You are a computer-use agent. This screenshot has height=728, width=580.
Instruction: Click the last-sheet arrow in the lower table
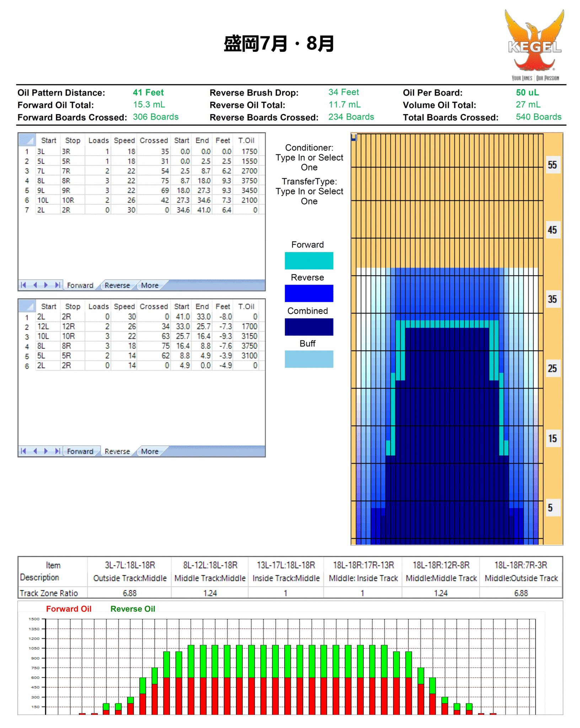pyautogui.click(x=57, y=451)
